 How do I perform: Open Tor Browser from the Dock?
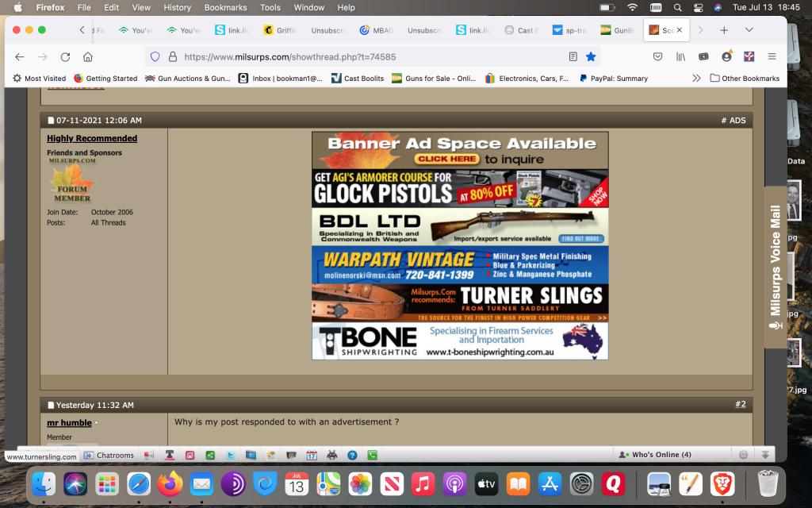click(234, 484)
